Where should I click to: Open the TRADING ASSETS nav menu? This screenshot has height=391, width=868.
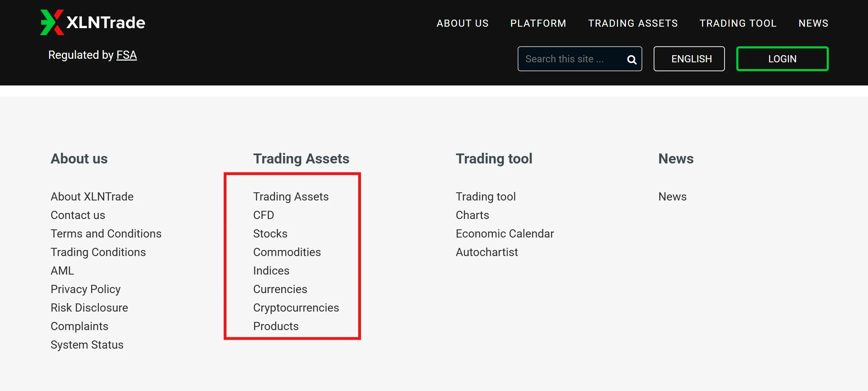coord(633,23)
